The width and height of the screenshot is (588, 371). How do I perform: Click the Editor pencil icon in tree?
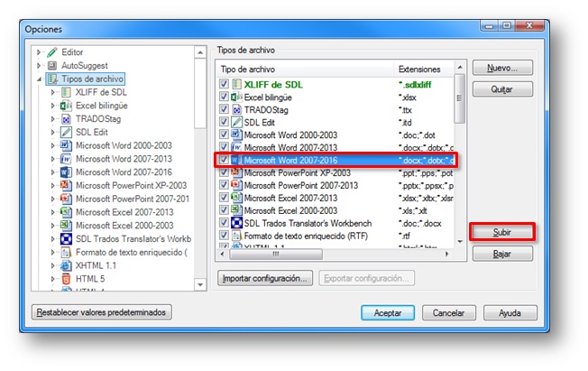52,52
